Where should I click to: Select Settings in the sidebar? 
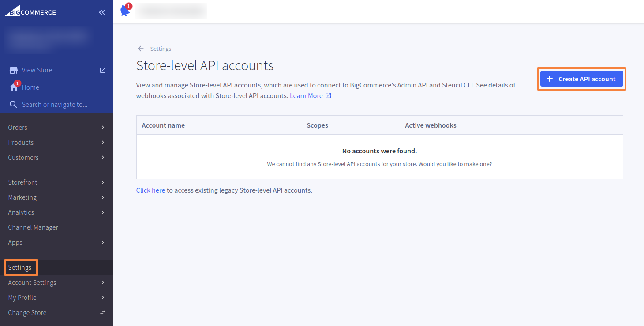(20, 268)
